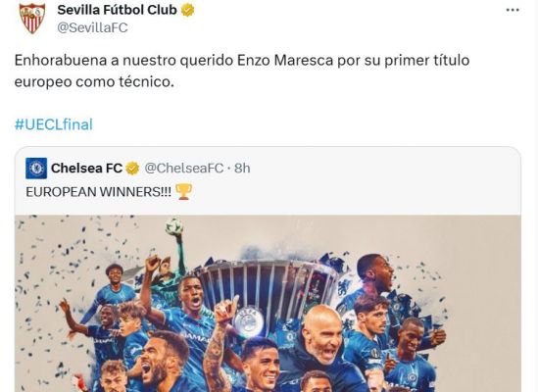This screenshot has width=538, height=392.
Task: View the Chelsea celebration poster image
Action: tap(268, 304)
